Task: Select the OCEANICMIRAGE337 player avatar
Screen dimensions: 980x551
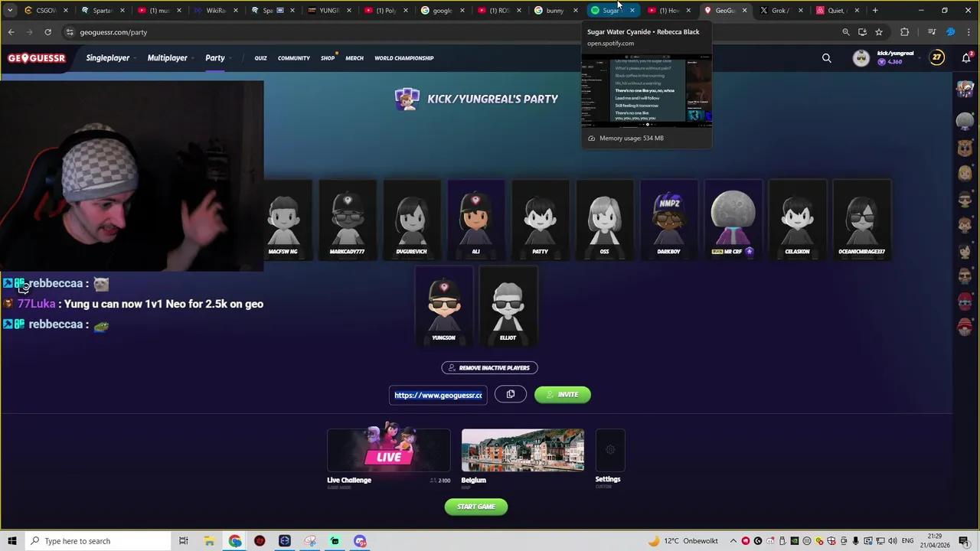Action: click(x=862, y=220)
